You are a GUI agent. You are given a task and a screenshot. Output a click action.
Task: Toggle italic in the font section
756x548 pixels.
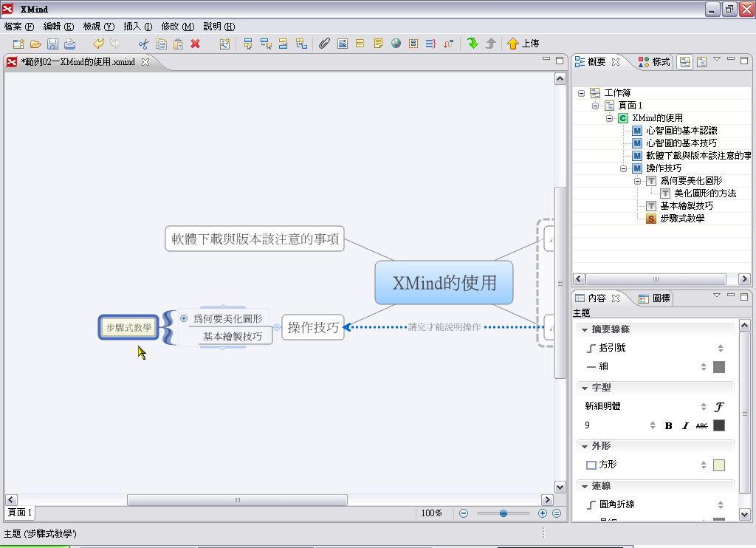[685, 425]
